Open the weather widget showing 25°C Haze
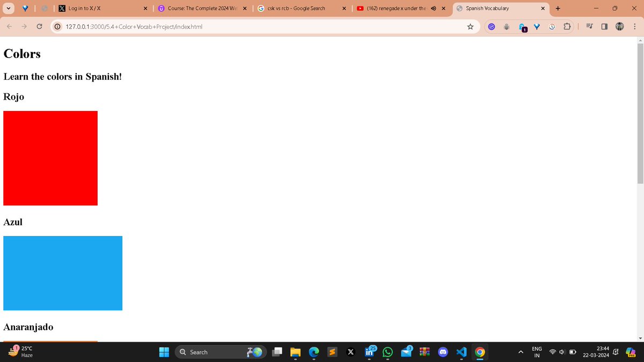The height and width of the screenshot is (362, 644). pos(20,352)
